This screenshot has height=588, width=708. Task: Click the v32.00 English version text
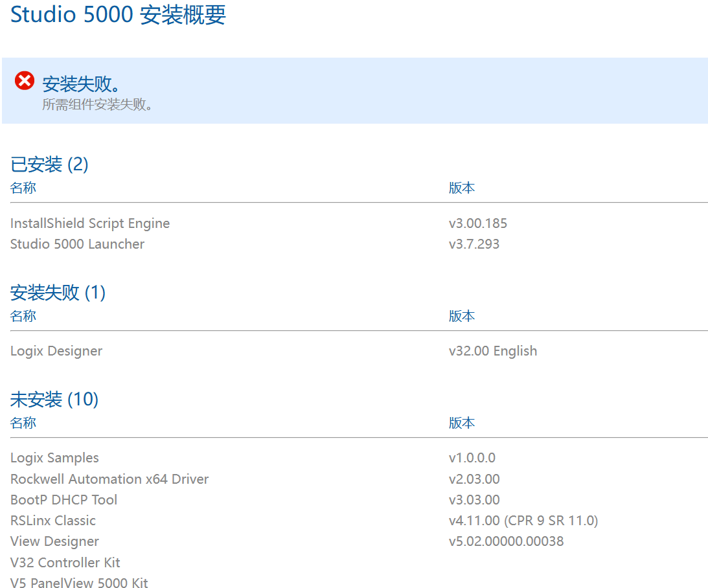pos(493,351)
